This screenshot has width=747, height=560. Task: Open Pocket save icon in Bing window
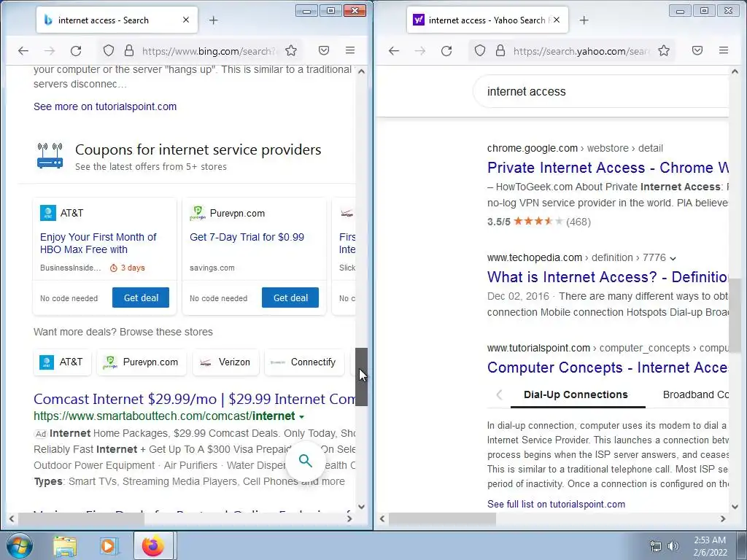point(324,50)
